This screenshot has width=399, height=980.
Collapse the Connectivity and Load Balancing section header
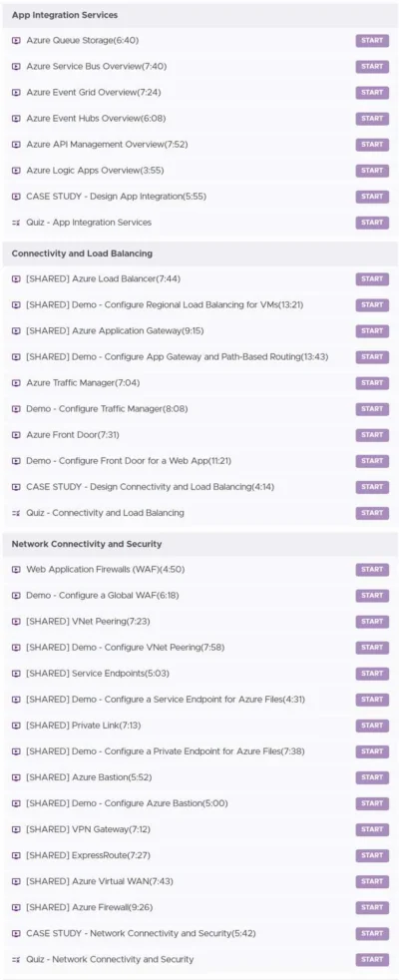[199, 253]
